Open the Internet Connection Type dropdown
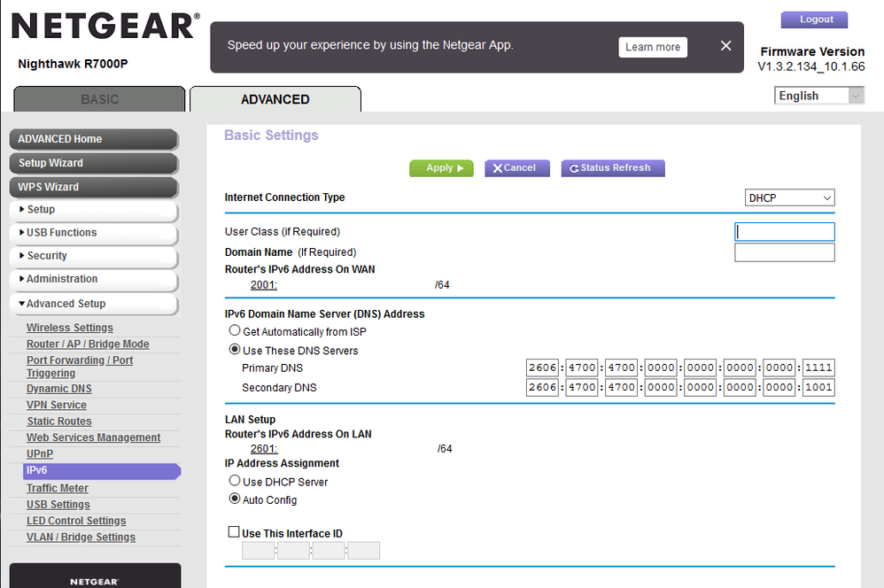 pos(789,197)
